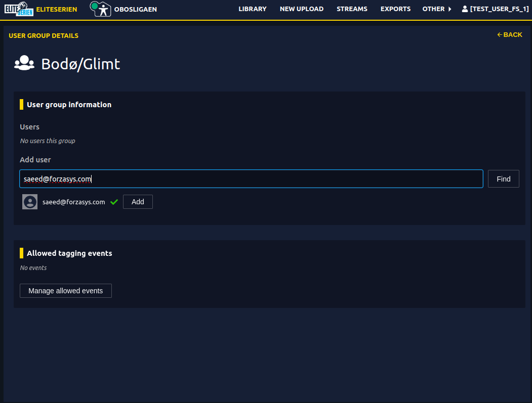Go to New Upload
The height and width of the screenshot is (403, 532).
coord(301,9)
